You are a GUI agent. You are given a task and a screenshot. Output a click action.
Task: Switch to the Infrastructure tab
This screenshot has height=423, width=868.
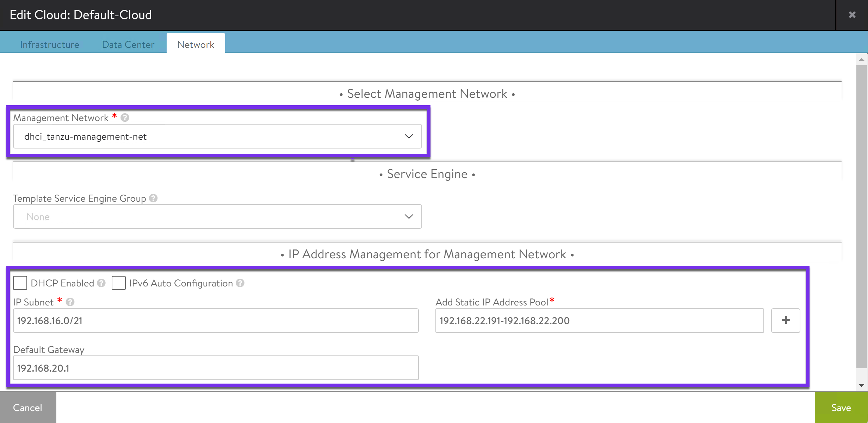coord(50,45)
